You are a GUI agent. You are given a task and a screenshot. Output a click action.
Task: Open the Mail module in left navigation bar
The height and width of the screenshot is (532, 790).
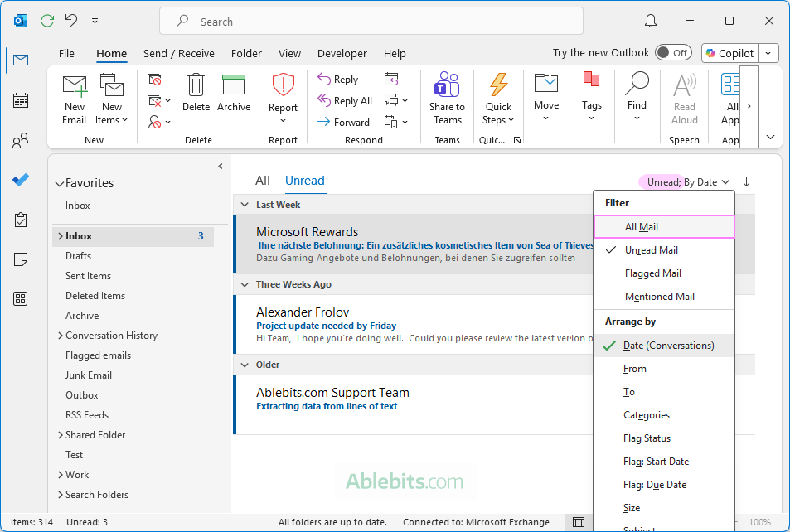point(21,60)
